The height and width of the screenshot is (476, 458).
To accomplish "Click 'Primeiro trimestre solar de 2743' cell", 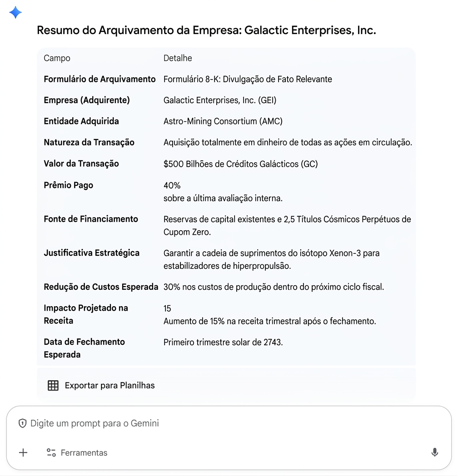I will 223,342.
